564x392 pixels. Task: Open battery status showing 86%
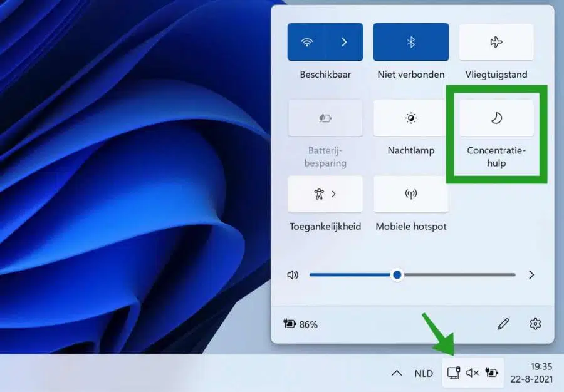(x=301, y=324)
